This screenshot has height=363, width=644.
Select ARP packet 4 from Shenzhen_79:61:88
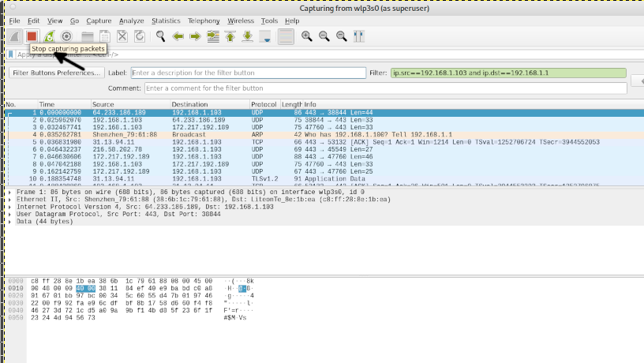(x=324, y=135)
